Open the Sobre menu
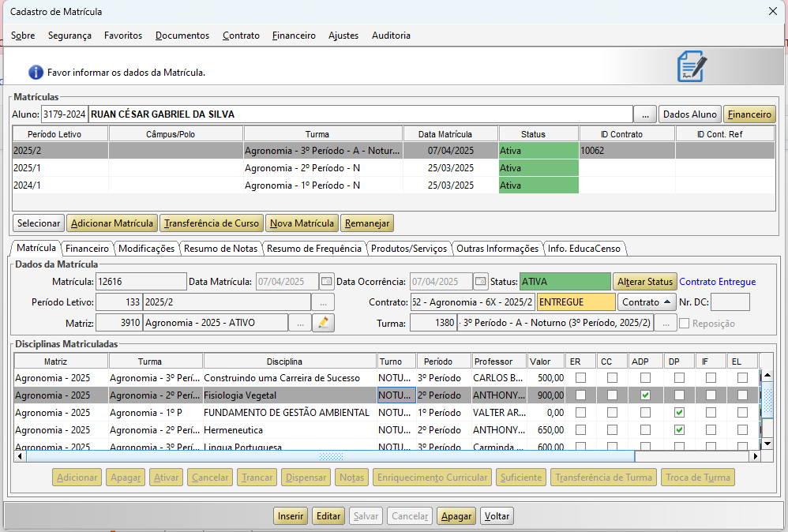The image size is (788, 532). pyautogui.click(x=23, y=36)
